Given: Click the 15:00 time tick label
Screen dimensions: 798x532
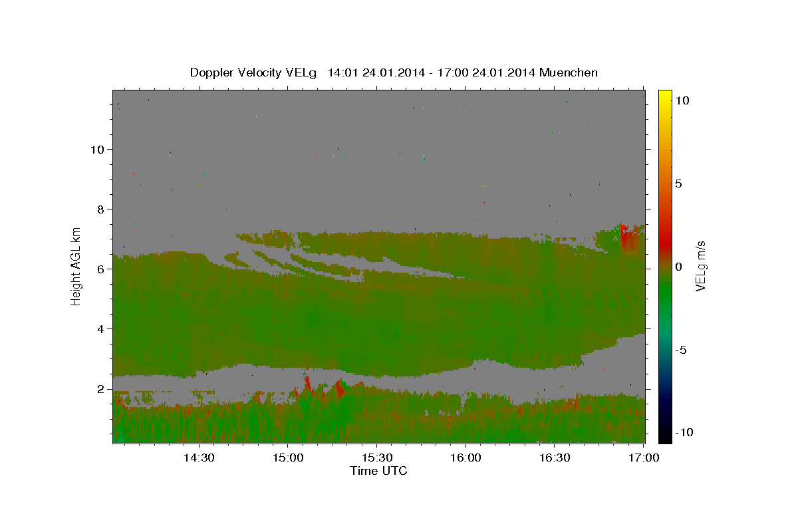Looking at the screenshot, I should point(287,458).
